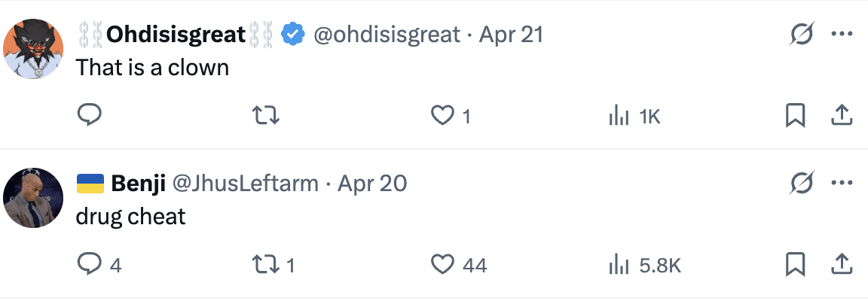The height and width of the screenshot is (301, 868).
Task: Reply to the "That is a clown" tweet
Action: pos(90,115)
